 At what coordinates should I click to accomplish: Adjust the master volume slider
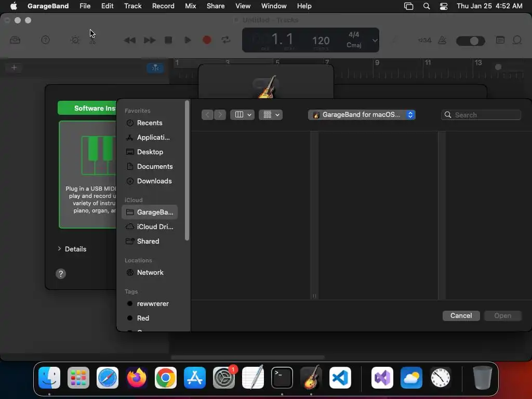click(471, 41)
